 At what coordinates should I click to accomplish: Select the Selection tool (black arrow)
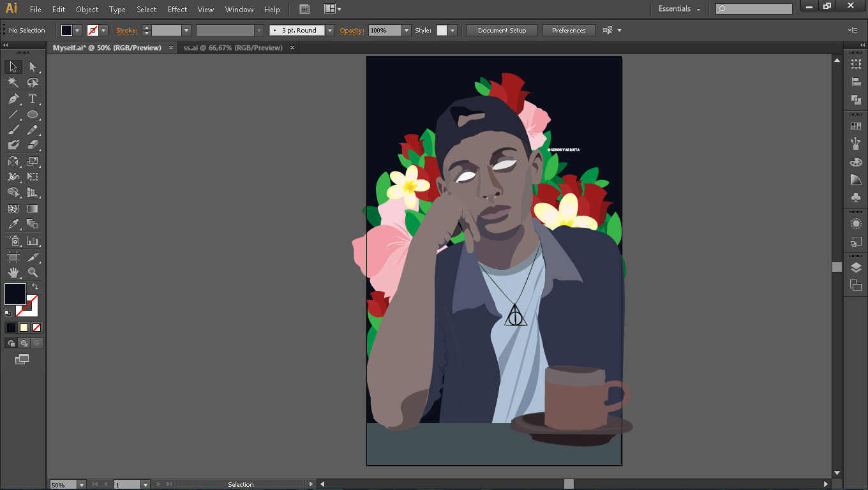point(13,67)
